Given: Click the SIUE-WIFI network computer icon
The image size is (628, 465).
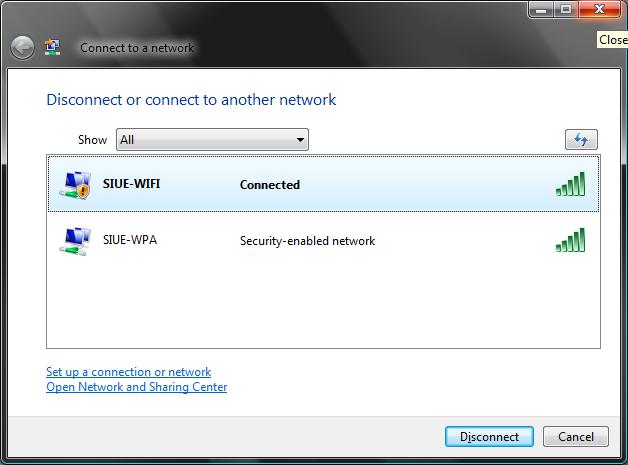Looking at the screenshot, I should click(x=74, y=185).
